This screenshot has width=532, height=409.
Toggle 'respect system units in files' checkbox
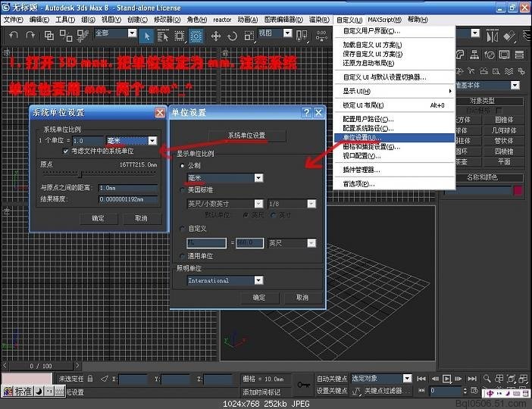pyautogui.click(x=65, y=151)
